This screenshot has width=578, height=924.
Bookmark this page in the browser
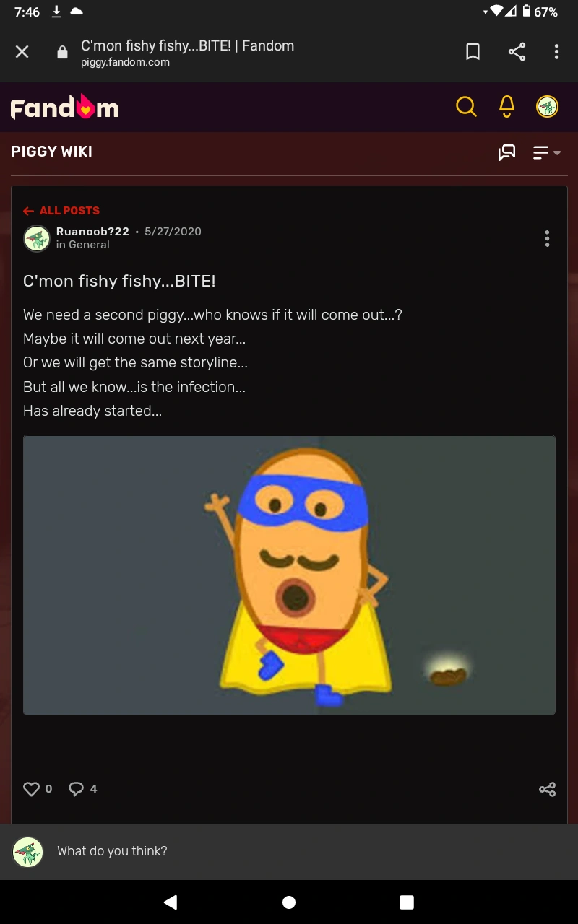[x=473, y=51]
